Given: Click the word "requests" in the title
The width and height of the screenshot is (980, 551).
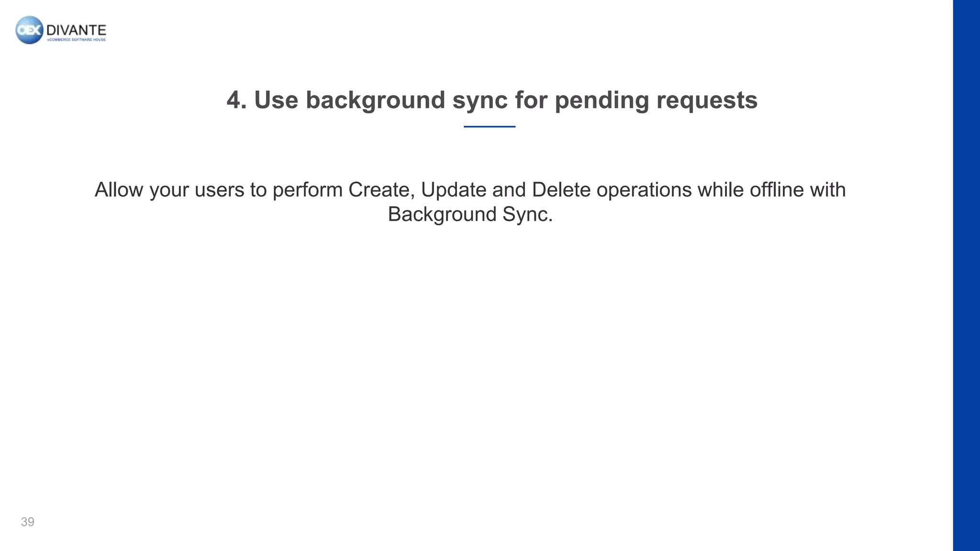Looking at the screenshot, I should coord(707,100).
